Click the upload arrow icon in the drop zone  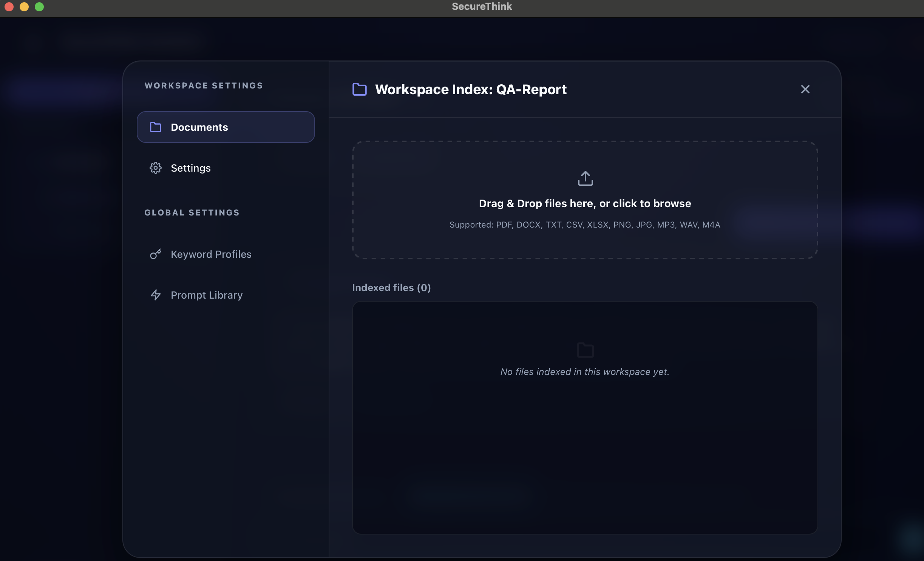click(x=585, y=178)
